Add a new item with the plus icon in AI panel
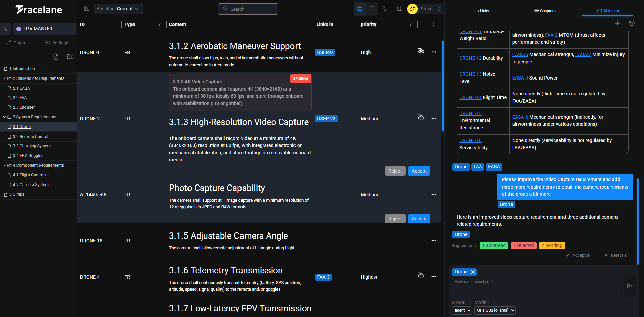 pos(618,23)
